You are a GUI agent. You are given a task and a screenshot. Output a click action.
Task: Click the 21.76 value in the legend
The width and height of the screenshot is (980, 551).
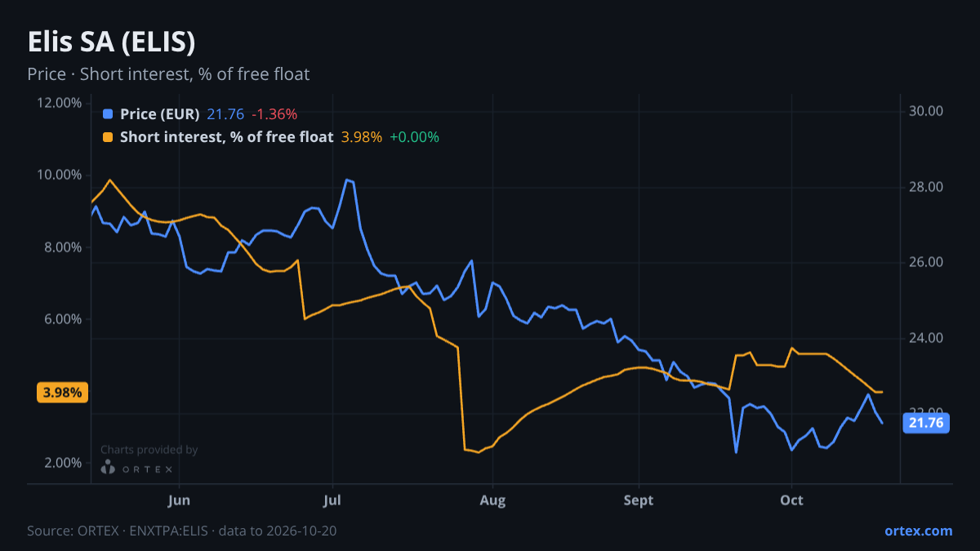[225, 114]
